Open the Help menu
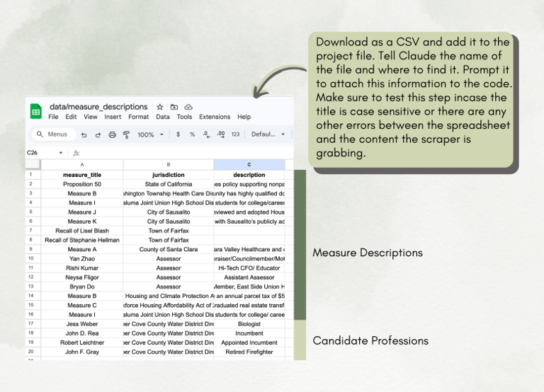Viewport: 544px width, 392px height. (244, 117)
